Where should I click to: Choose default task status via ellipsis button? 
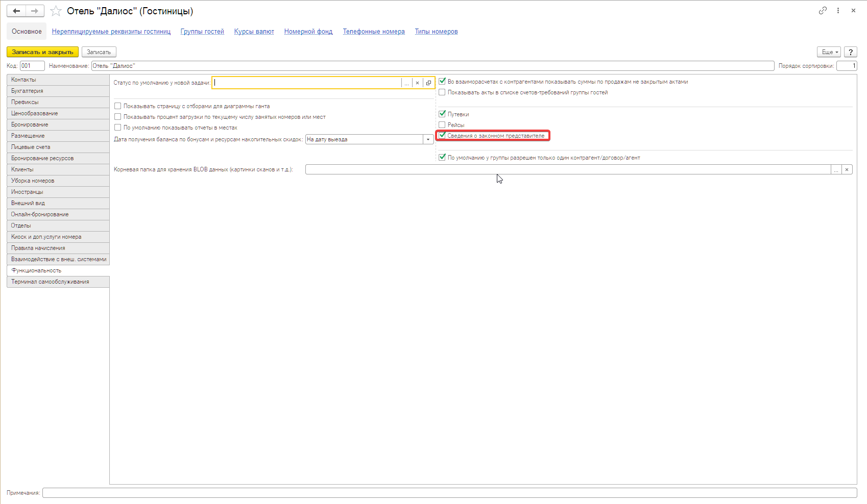[406, 83]
